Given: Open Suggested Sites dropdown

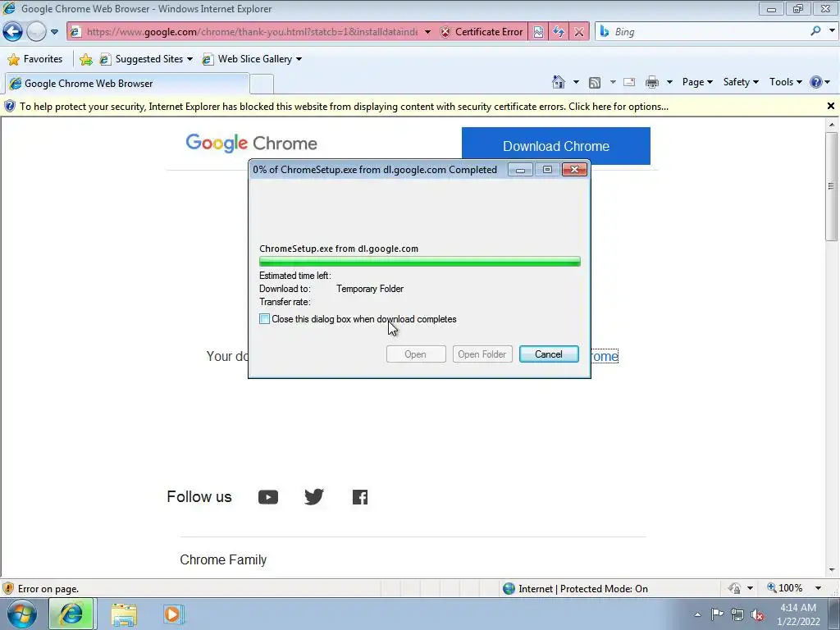Looking at the screenshot, I should [146, 59].
